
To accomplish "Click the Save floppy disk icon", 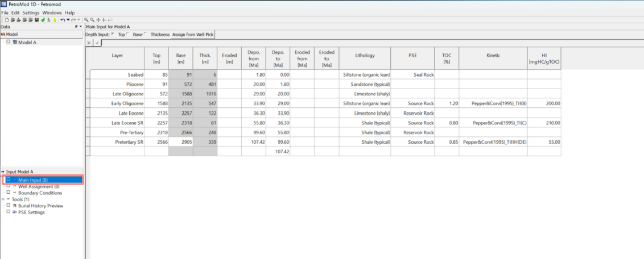I will [x=36, y=20].
